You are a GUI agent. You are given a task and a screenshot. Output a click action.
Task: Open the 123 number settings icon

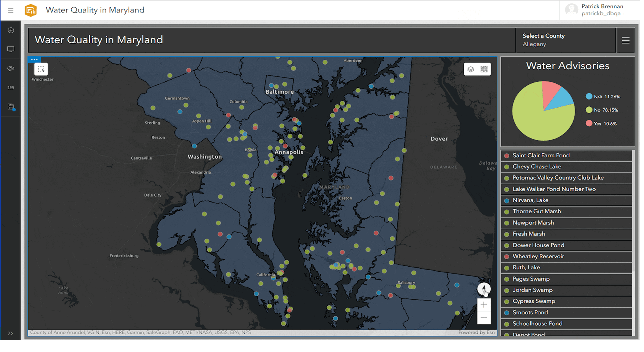click(x=11, y=88)
